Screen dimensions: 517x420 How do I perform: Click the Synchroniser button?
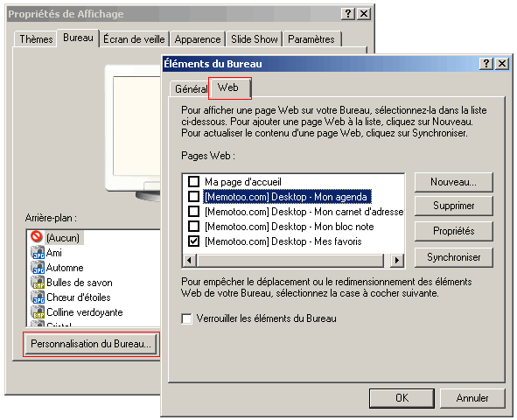coord(454,257)
